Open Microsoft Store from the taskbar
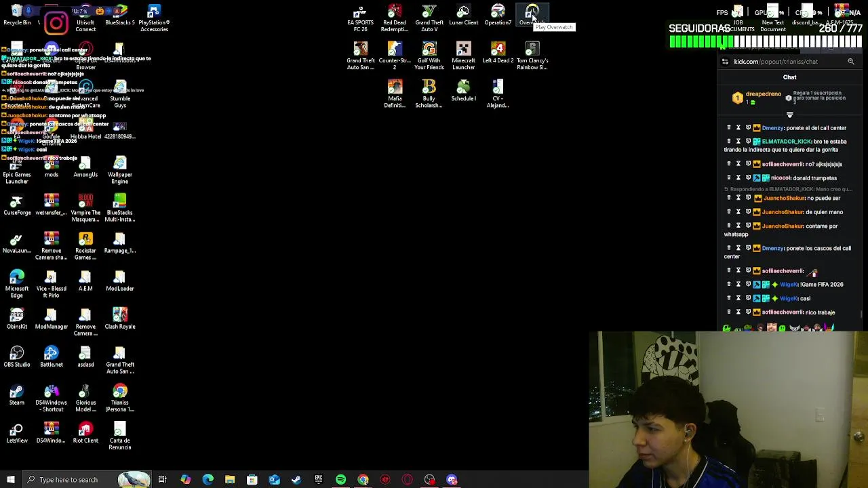 [252, 480]
